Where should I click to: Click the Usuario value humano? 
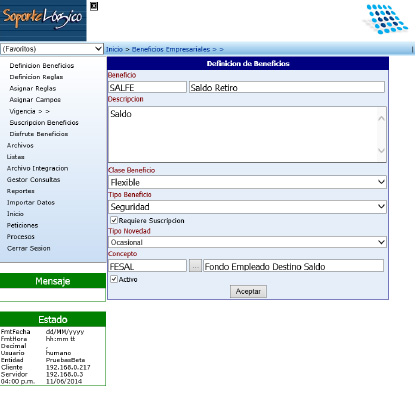pyautogui.click(x=58, y=353)
